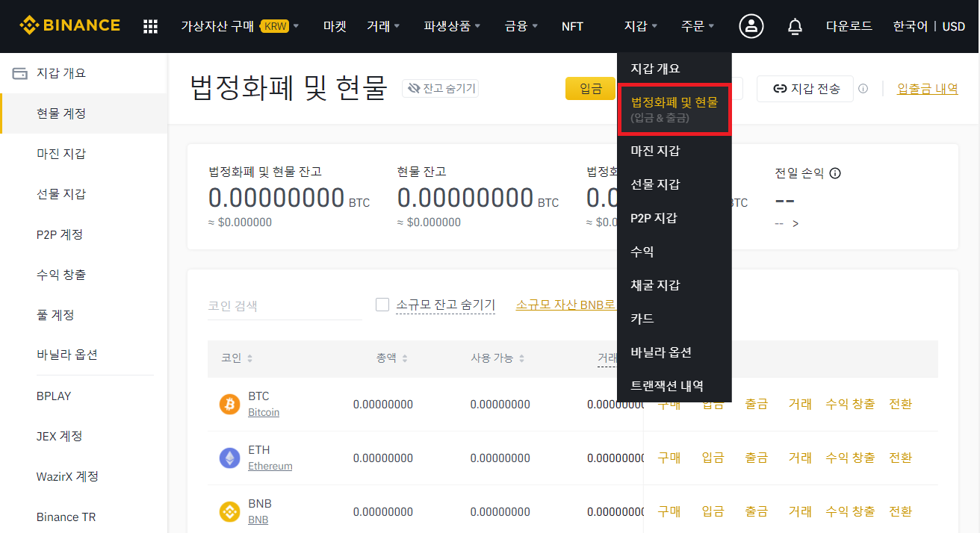Expand the 가상자산 구매 KRW dropdown
This screenshot has height=533, width=980.
click(240, 26)
